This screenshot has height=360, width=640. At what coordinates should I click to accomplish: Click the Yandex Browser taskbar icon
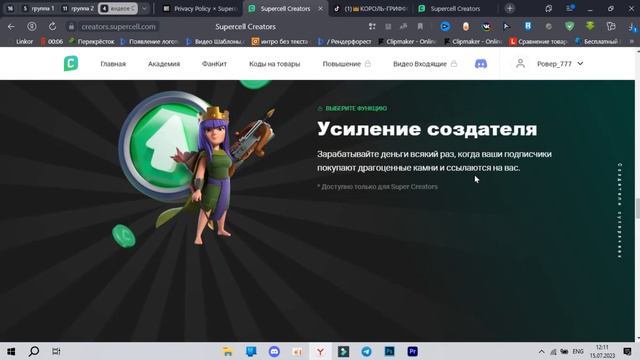[320, 351]
